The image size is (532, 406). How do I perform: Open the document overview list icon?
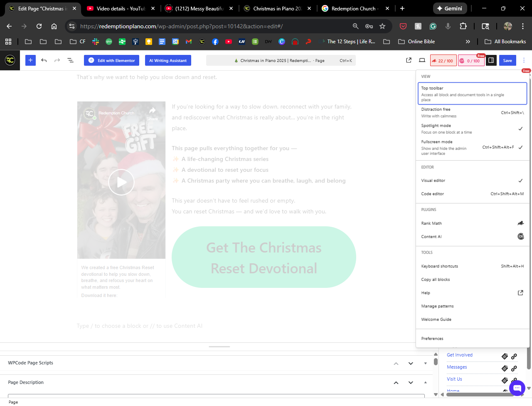(x=71, y=60)
